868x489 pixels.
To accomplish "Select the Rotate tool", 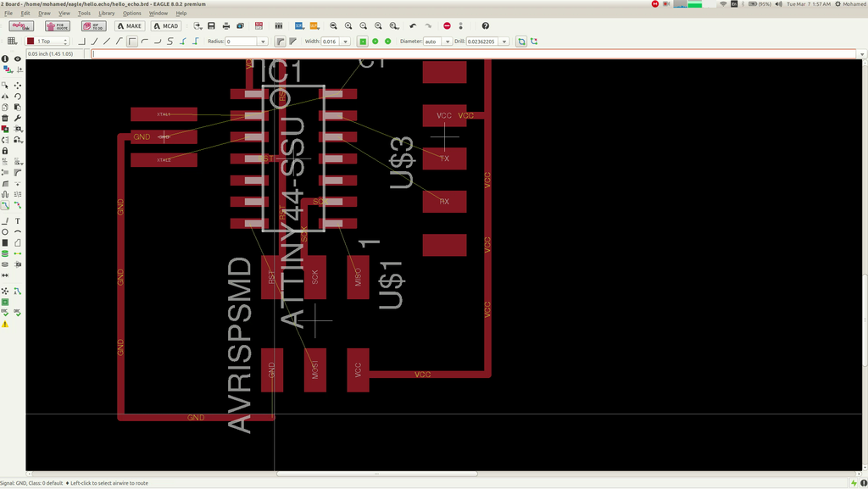I will (18, 97).
